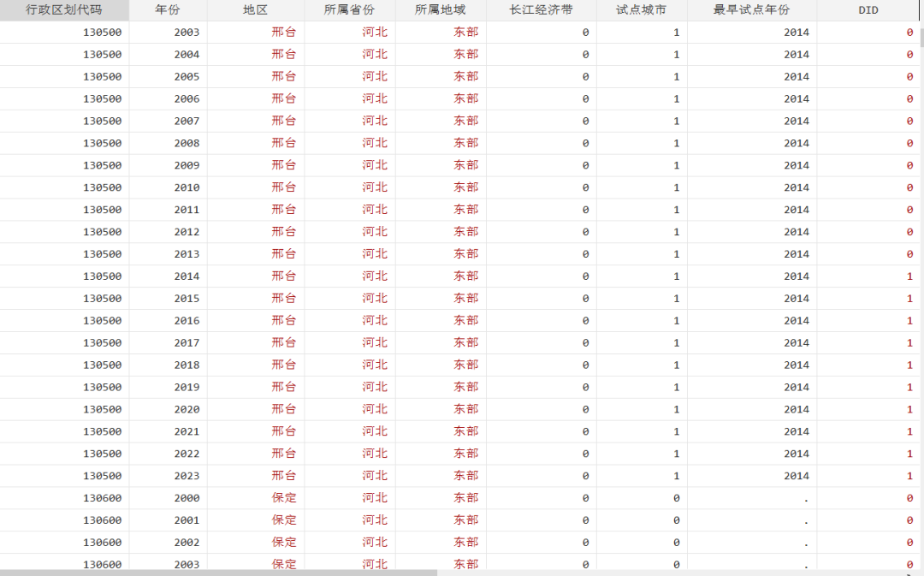Select the 长江经济带 column header

(x=541, y=10)
